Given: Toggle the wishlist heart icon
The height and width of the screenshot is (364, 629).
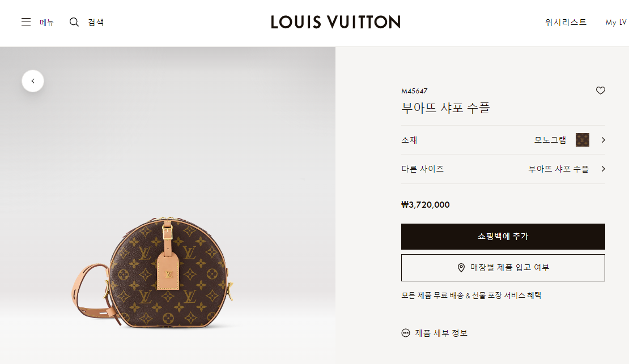Looking at the screenshot, I should click(601, 91).
